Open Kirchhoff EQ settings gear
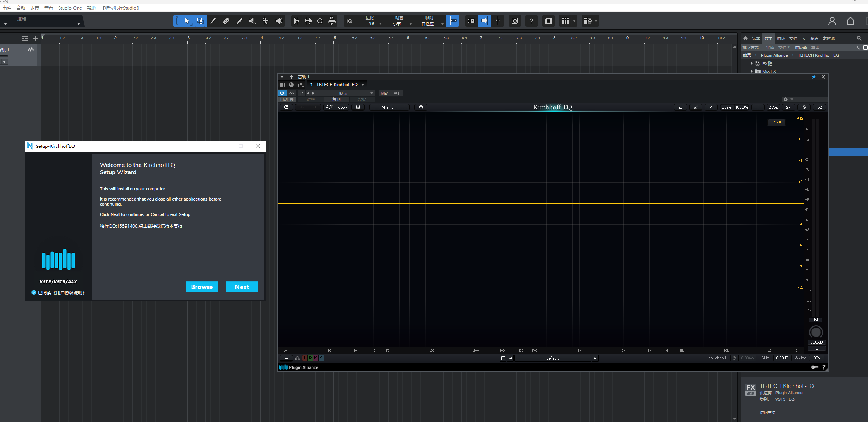Screen dimensions: 868x422 point(804,107)
